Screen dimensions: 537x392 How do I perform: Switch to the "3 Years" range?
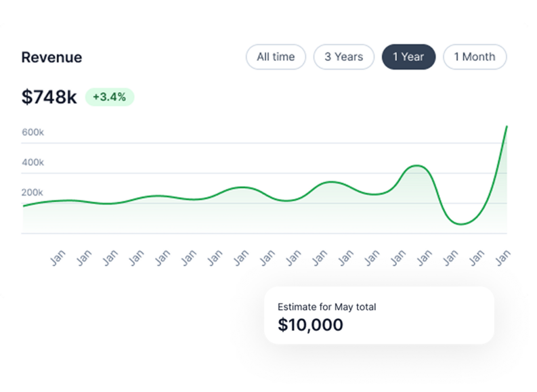tap(343, 57)
